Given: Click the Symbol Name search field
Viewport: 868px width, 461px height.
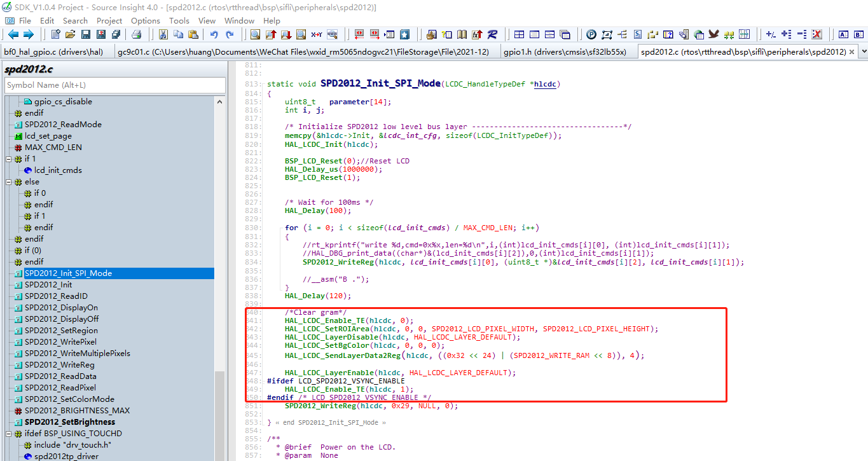Looking at the screenshot, I should coord(115,85).
